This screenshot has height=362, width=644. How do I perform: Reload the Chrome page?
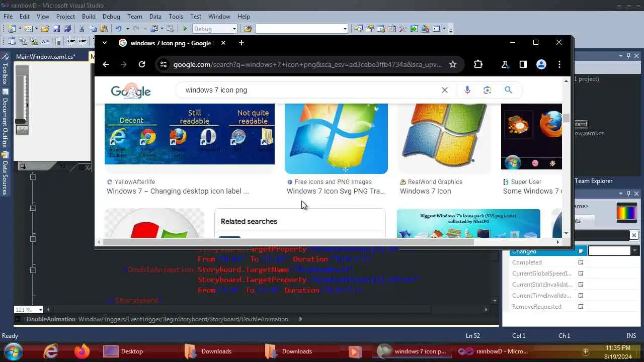pos(142,64)
